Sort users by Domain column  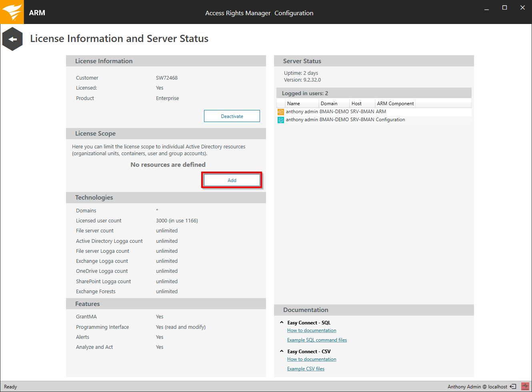click(334, 103)
